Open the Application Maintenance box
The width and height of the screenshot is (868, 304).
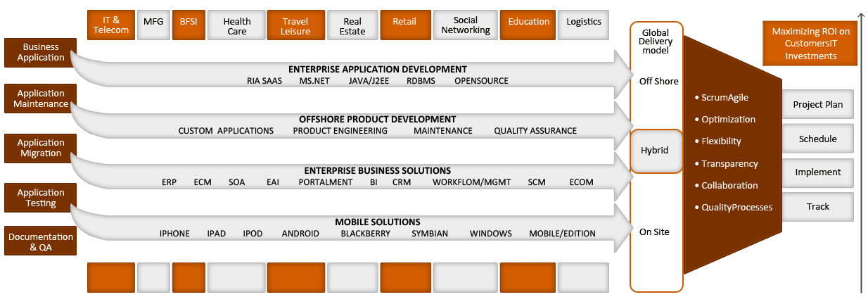click(x=39, y=99)
